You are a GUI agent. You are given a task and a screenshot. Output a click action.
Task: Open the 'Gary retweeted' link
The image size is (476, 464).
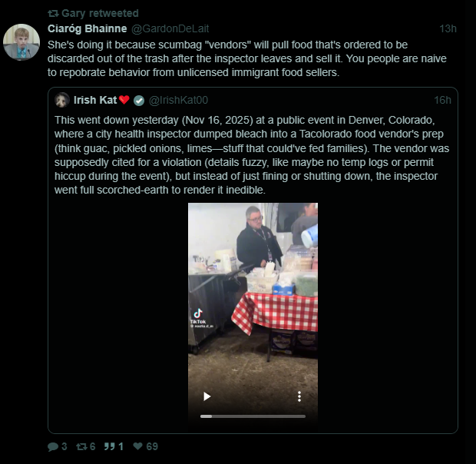(100, 13)
